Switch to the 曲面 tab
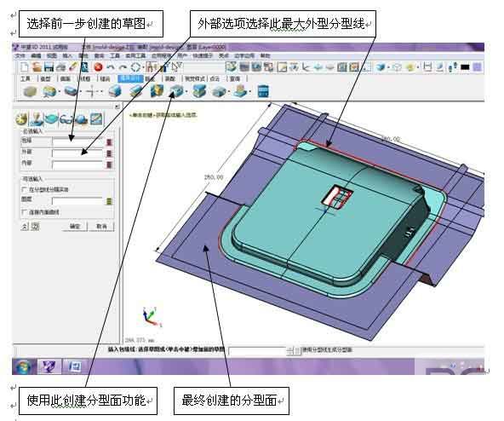 pyautogui.click(x=66, y=79)
